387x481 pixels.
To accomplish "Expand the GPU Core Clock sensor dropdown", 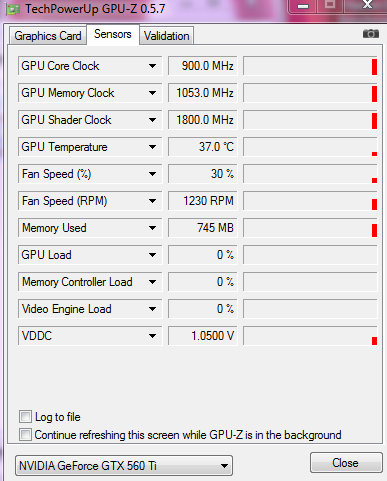I will click(x=152, y=66).
